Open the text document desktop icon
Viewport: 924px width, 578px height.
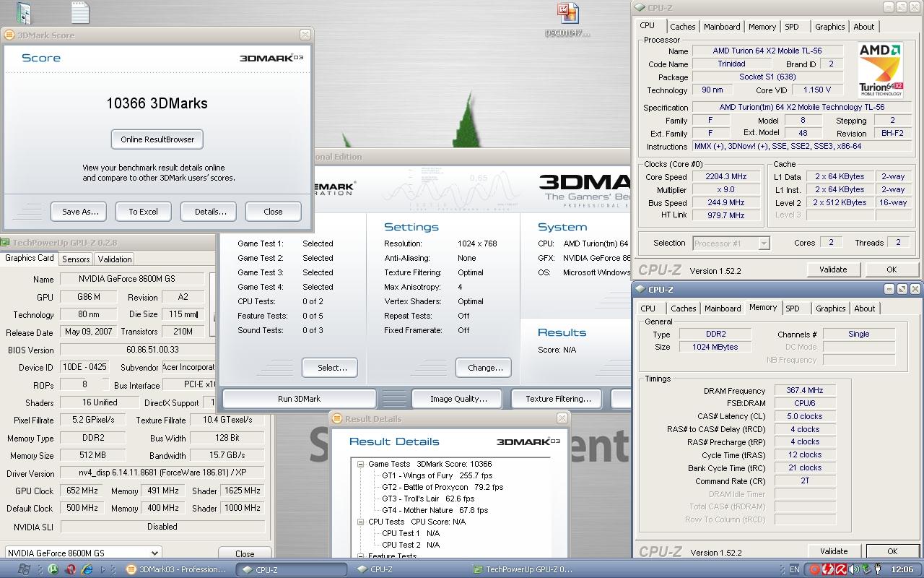[x=80, y=12]
